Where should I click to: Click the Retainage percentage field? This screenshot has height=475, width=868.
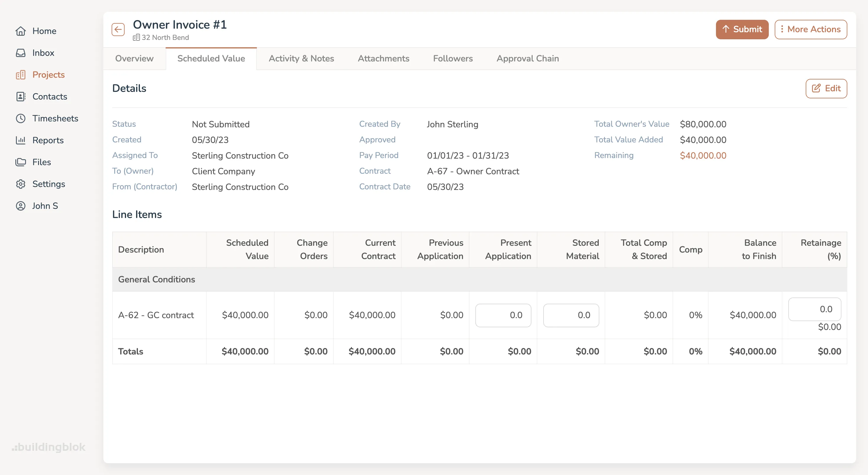pyautogui.click(x=815, y=309)
